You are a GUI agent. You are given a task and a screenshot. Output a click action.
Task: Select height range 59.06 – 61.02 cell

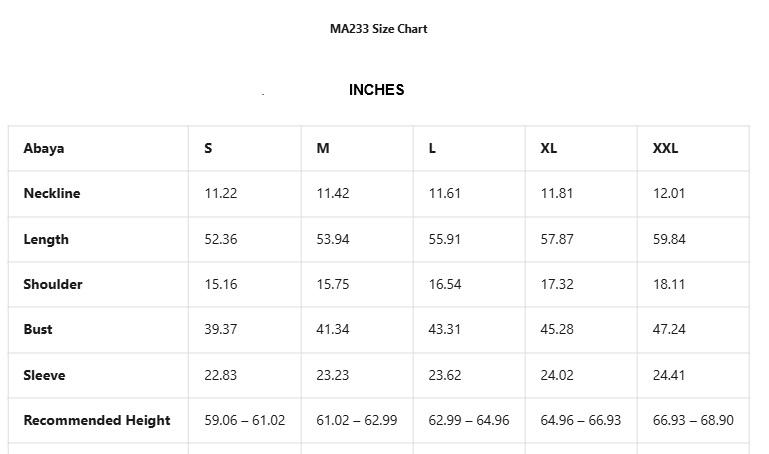tap(245, 420)
